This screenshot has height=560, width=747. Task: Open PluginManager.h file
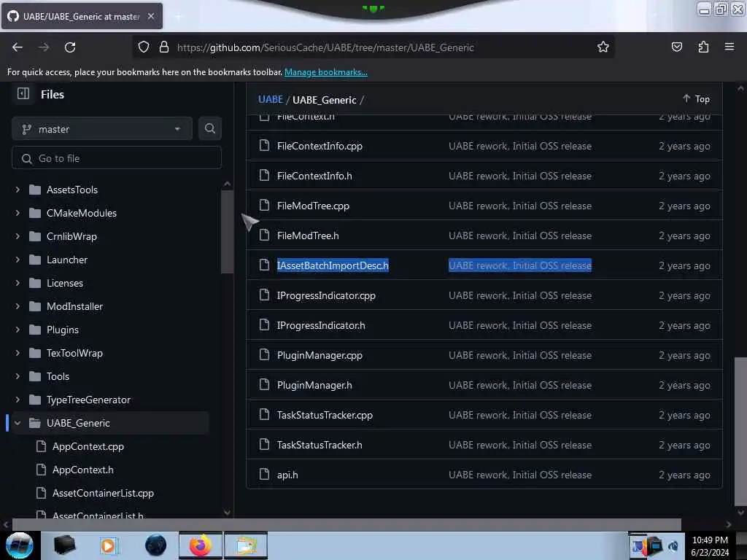[314, 385]
